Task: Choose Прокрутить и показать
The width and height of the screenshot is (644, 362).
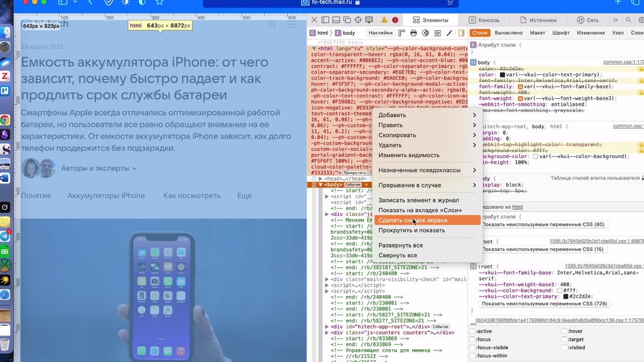Action: tap(427, 230)
